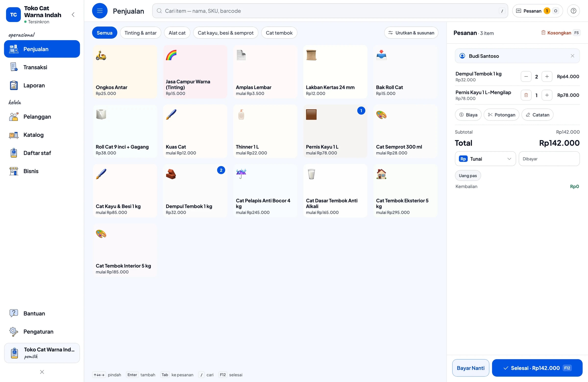Open the Urutkan & susunan options
This screenshot has width=588, height=382.
[x=411, y=33]
